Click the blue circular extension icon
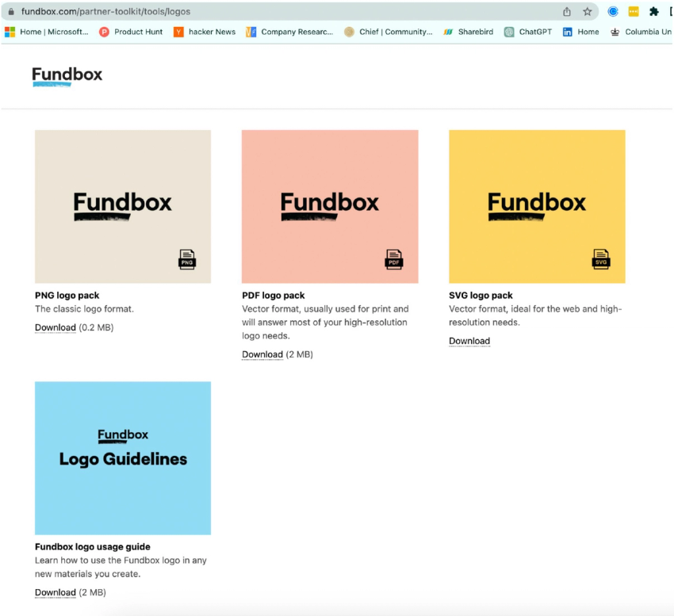This screenshot has width=674, height=616. pos(611,11)
